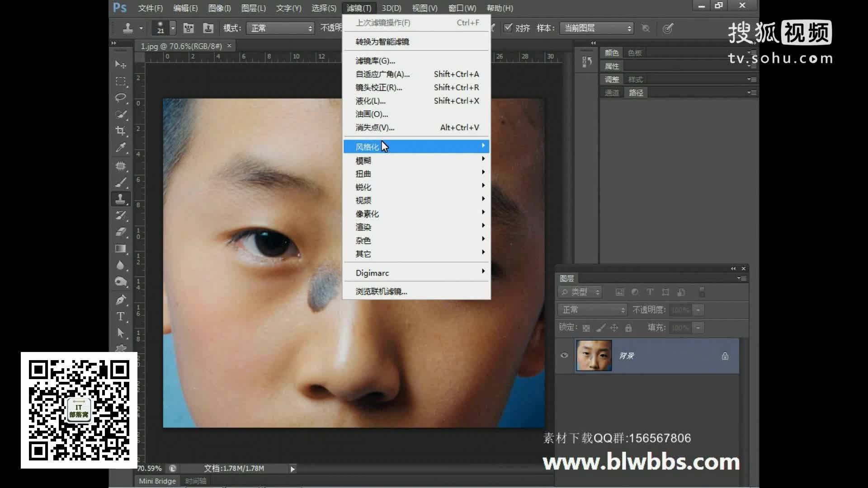The image size is (868, 488).
Task: Open the layer fill dropdown arrow
Action: click(698, 328)
